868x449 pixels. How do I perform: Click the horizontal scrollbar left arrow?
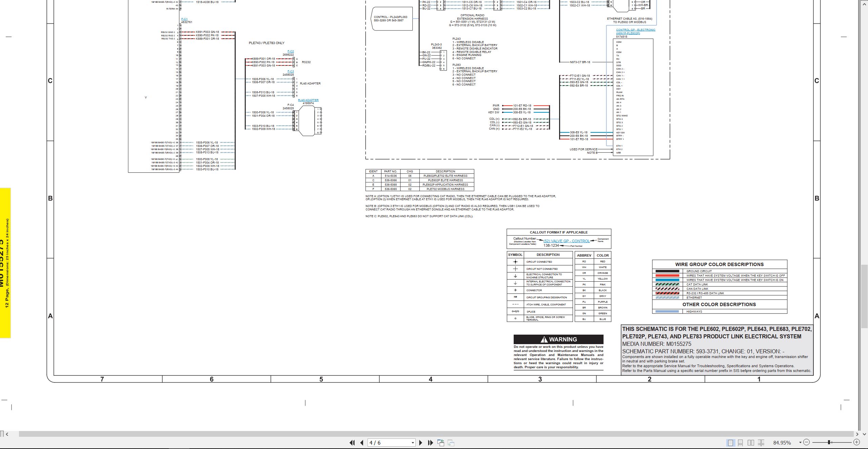point(7,434)
